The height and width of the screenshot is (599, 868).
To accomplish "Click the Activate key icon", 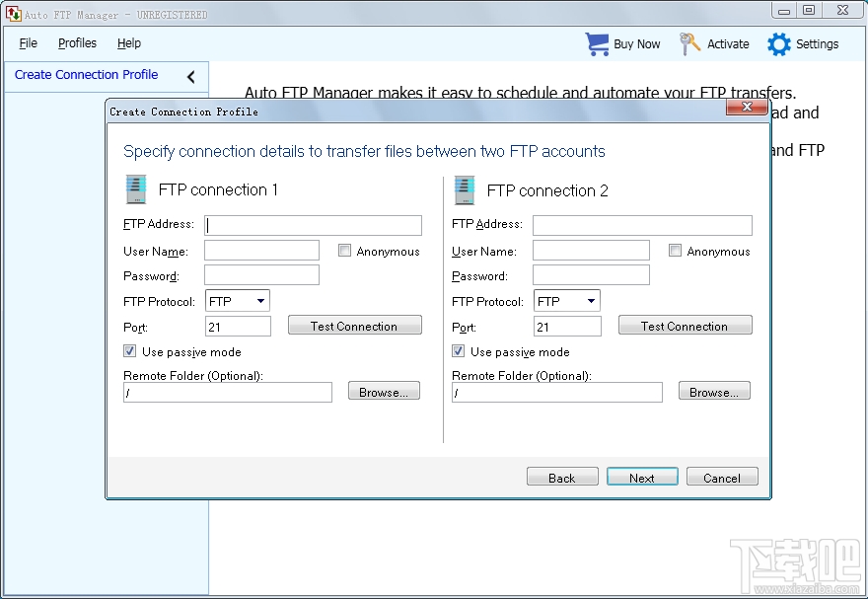I will coord(687,43).
